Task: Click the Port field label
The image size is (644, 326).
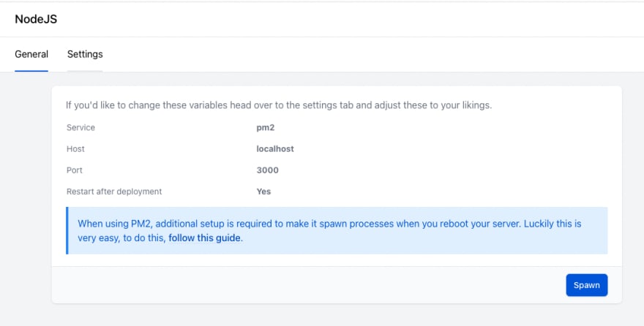Action: click(75, 170)
